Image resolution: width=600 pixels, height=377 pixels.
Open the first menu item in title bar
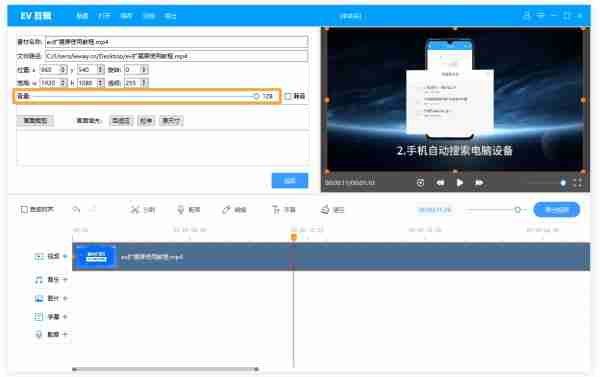(x=82, y=16)
